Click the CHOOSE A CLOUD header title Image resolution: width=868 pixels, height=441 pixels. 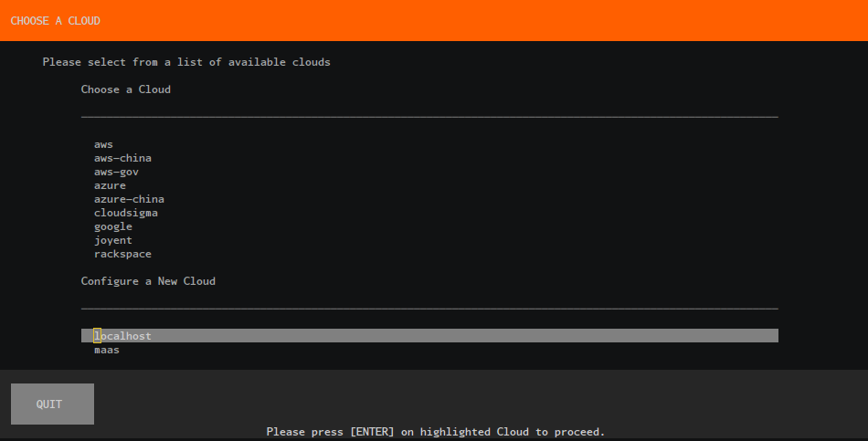tap(55, 20)
